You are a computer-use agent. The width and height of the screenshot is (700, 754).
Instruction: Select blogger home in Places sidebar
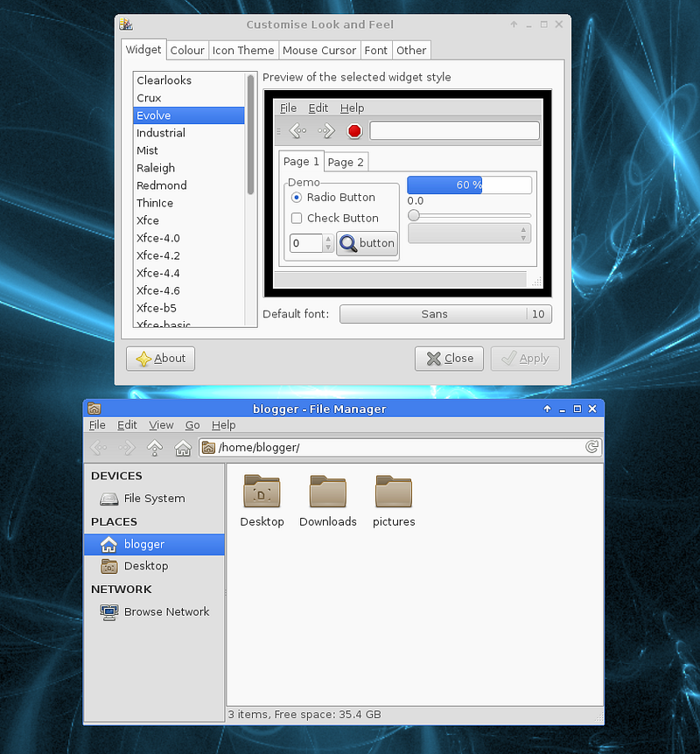(x=154, y=544)
